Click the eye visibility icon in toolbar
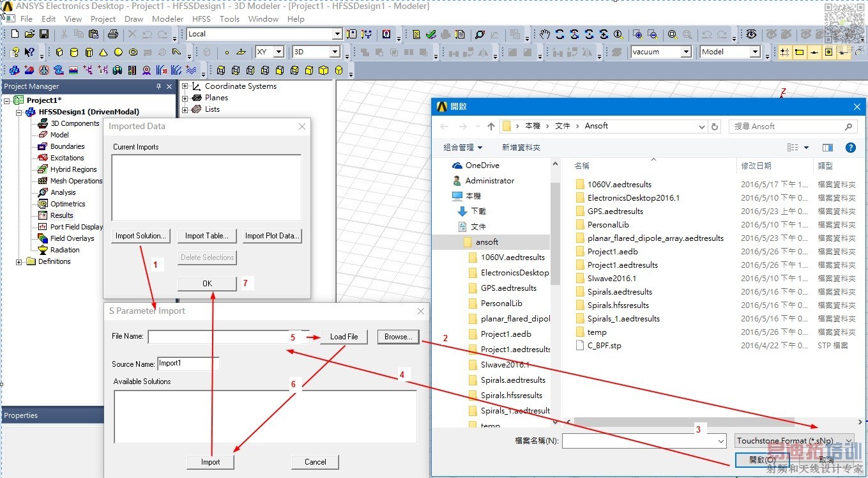Image resolution: width=868 pixels, height=478 pixels. [751, 35]
